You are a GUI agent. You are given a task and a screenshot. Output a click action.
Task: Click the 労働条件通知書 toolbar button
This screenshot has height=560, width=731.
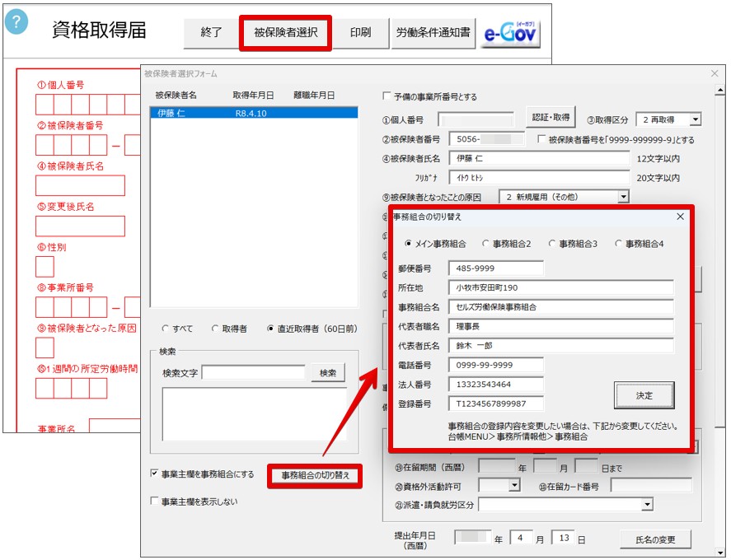tap(433, 33)
